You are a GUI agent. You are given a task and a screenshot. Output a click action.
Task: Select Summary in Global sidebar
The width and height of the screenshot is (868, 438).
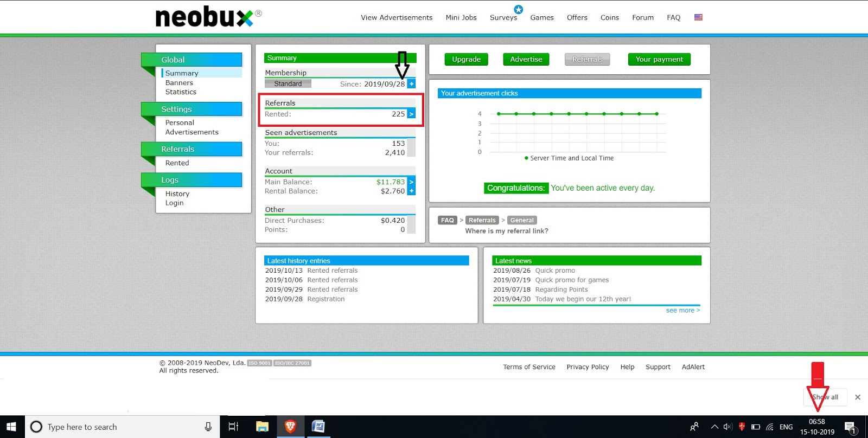pyautogui.click(x=182, y=73)
